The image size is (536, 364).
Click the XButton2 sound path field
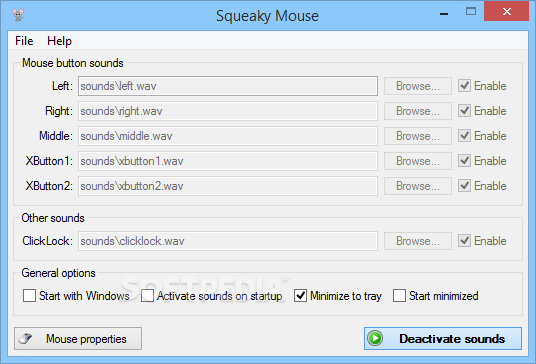click(228, 186)
